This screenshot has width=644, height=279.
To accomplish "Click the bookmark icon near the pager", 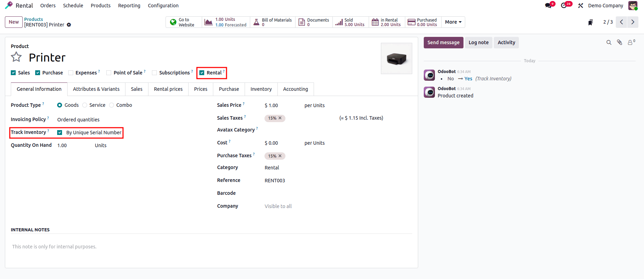I will tap(590, 22).
